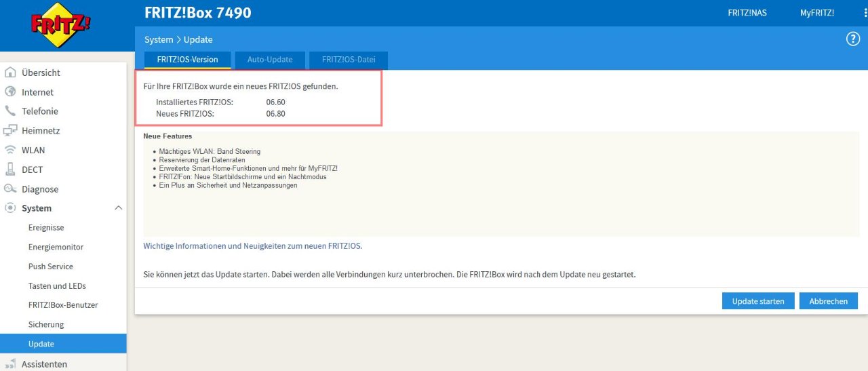Click the Internet globe icon

pos(10,92)
